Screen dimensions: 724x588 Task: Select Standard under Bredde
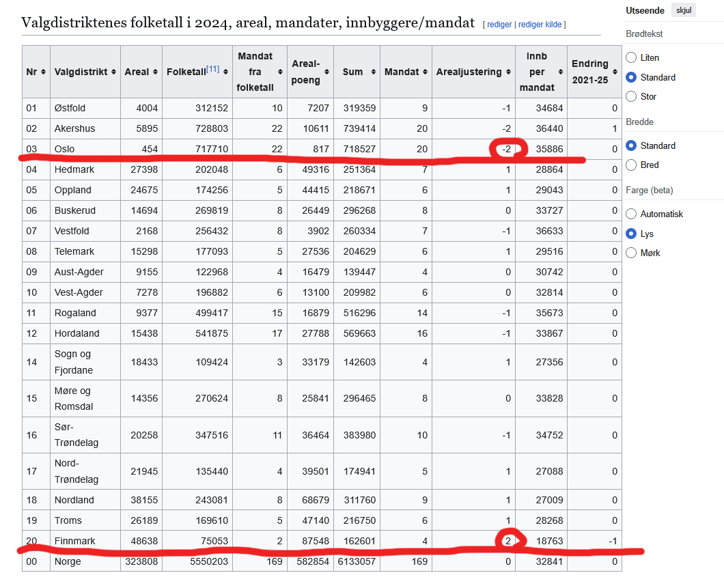[x=632, y=146]
